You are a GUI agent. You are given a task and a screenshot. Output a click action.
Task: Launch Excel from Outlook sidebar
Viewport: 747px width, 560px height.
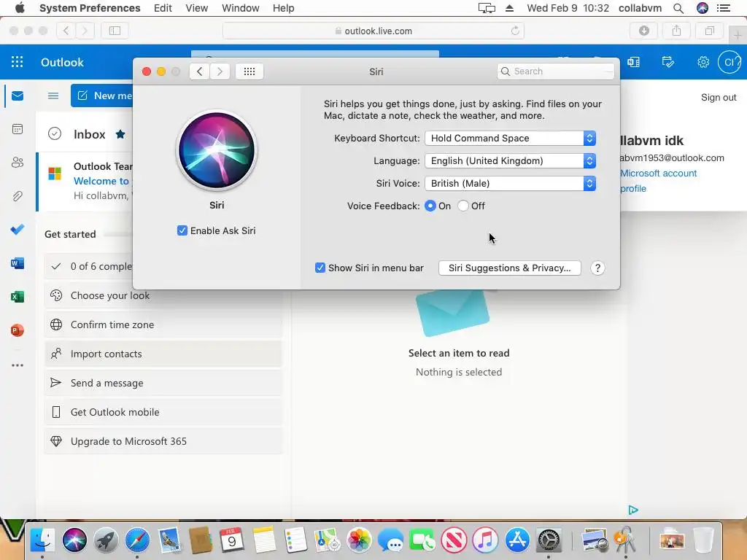(18, 297)
